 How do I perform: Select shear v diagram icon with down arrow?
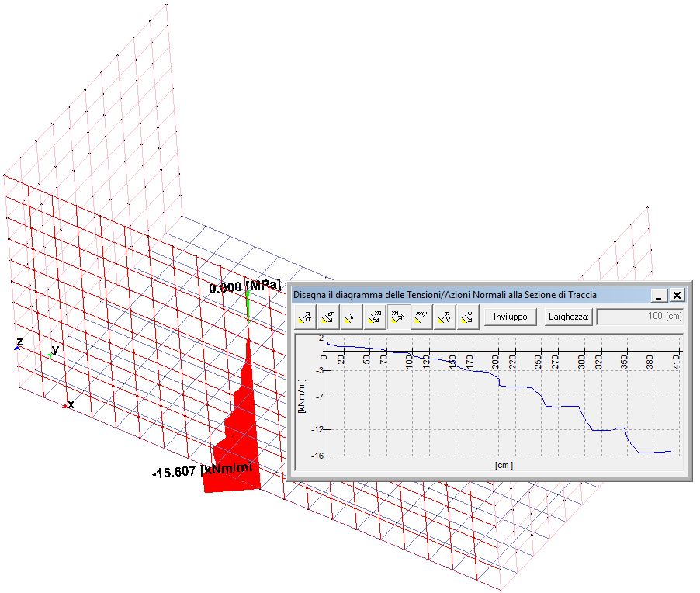(468, 317)
